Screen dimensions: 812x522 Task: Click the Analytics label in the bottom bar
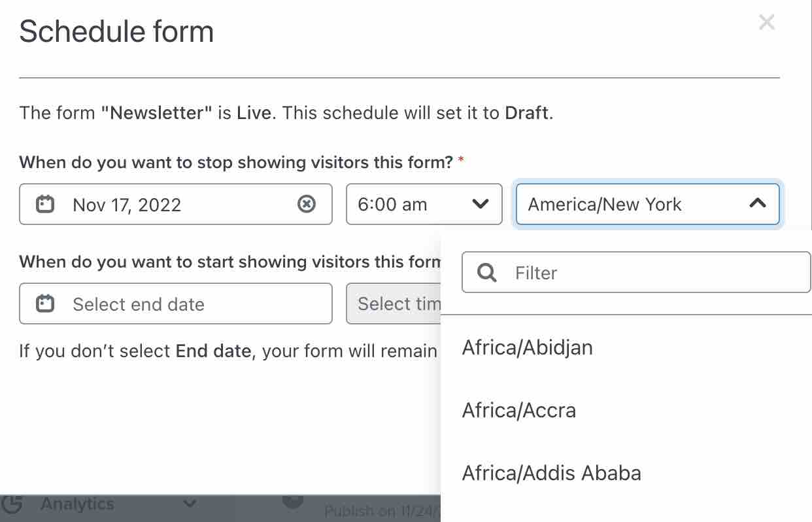[x=77, y=504]
